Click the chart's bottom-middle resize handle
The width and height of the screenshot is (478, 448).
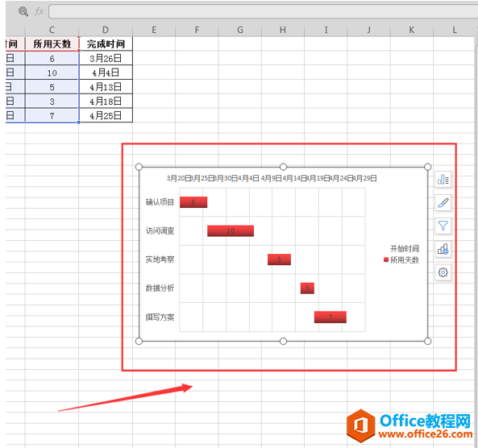point(283,342)
